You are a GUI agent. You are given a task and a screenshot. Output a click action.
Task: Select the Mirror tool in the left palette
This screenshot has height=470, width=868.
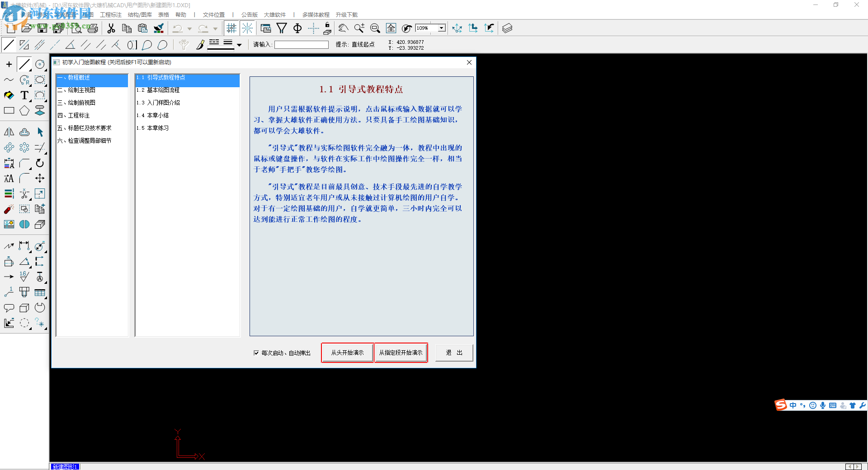[x=9, y=132]
